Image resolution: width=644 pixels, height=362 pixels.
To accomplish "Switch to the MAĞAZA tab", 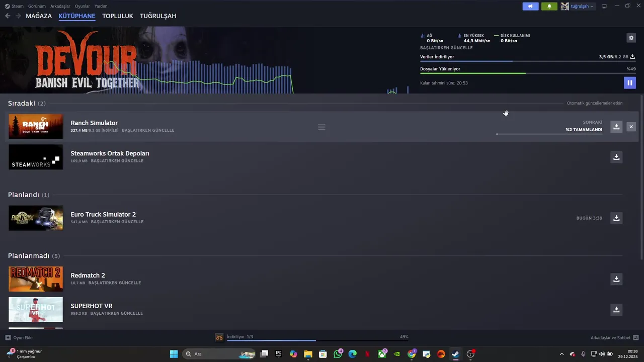I will coord(39,16).
